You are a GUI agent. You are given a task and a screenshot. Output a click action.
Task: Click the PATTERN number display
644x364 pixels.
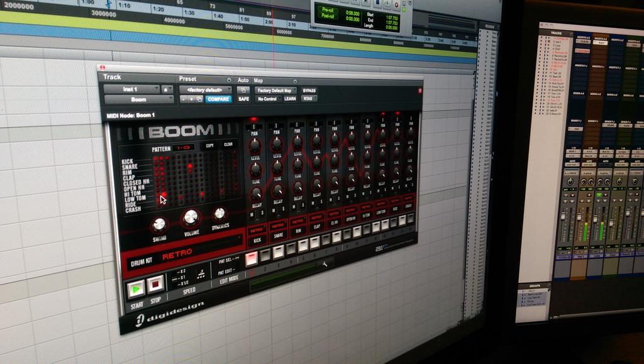click(183, 147)
